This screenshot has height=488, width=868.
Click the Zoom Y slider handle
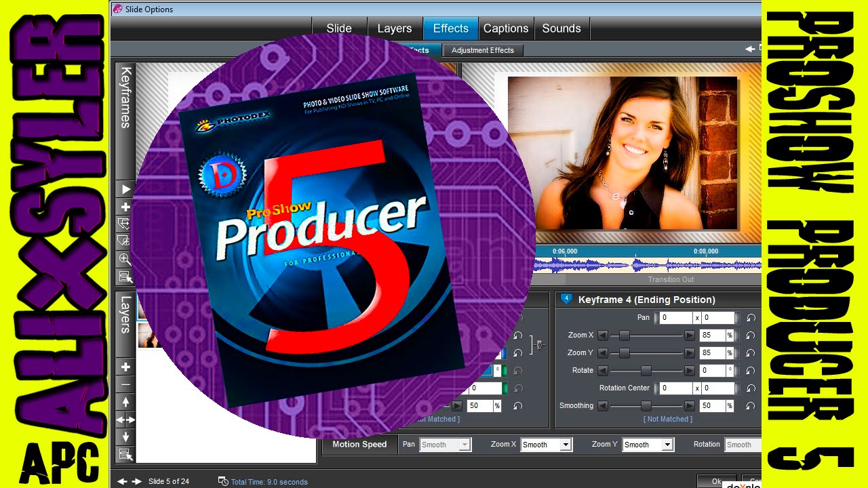click(625, 352)
